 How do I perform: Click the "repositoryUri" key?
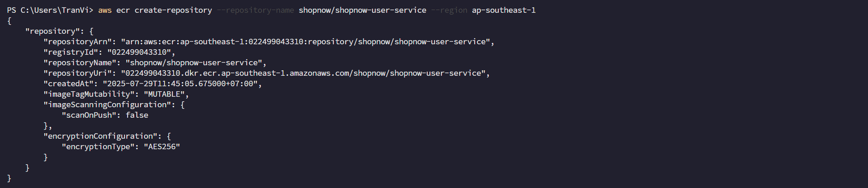point(77,73)
